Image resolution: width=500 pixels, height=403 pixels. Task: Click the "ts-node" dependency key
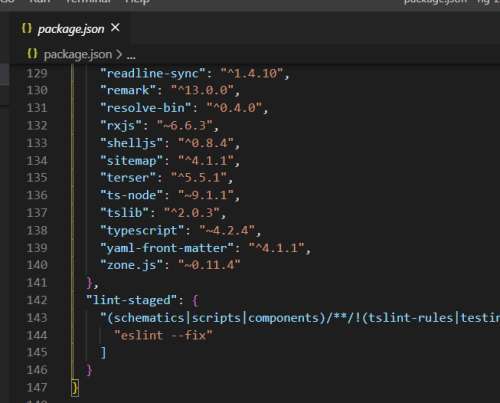132,195
